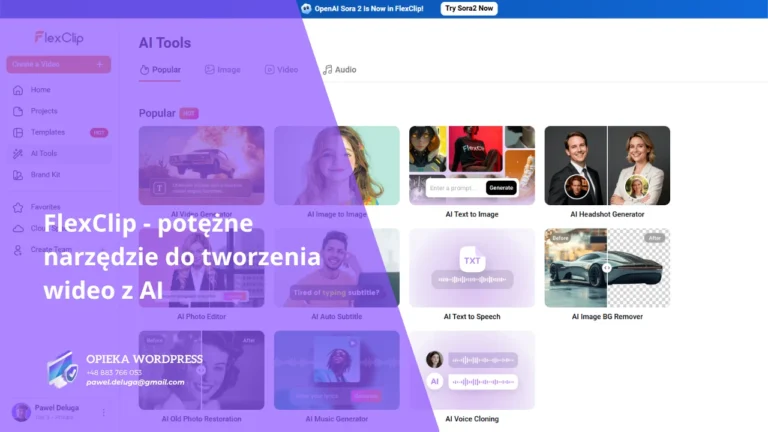
Task: Open the AI Video Generator card
Action: pos(201,166)
